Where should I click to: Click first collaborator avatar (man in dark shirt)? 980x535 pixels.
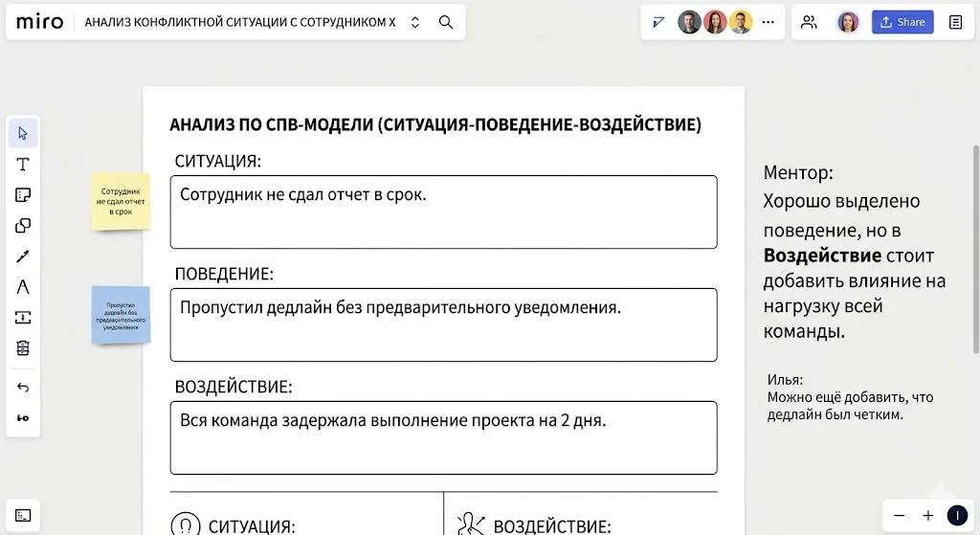689,23
